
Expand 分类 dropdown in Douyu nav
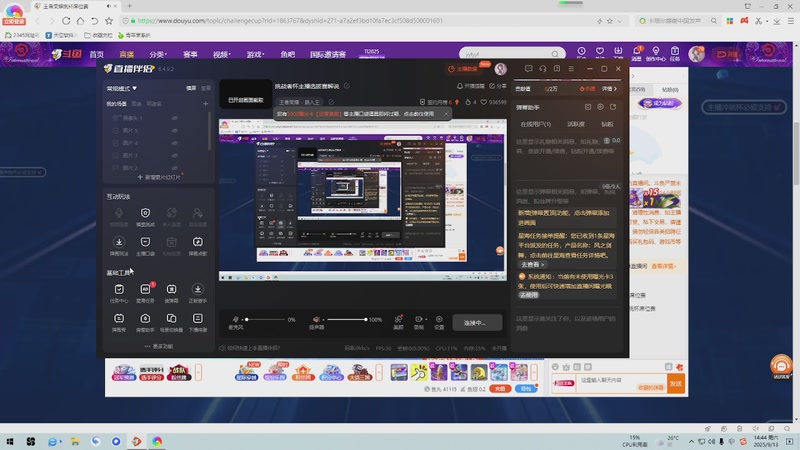(158, 54)
